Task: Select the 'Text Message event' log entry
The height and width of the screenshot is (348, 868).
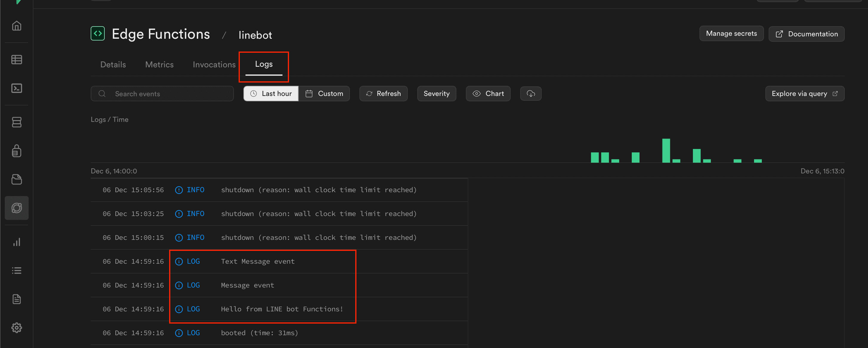Action: click(x=279, y=262)
